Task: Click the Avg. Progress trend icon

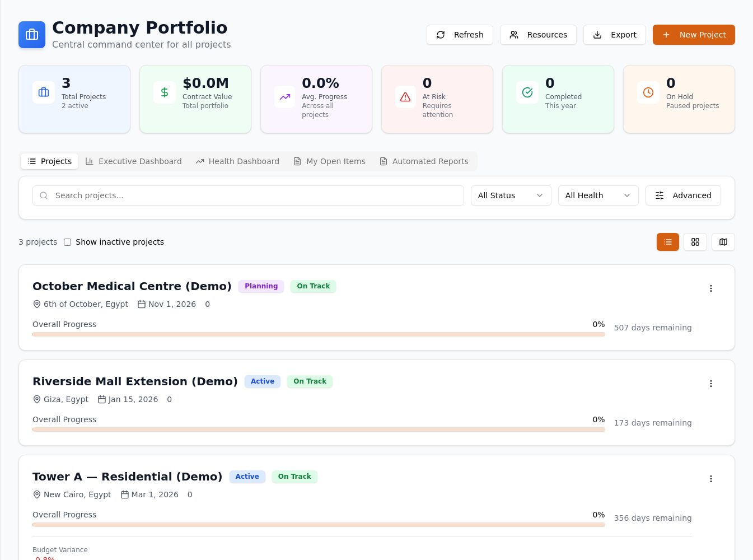Action: pos(285,97)
